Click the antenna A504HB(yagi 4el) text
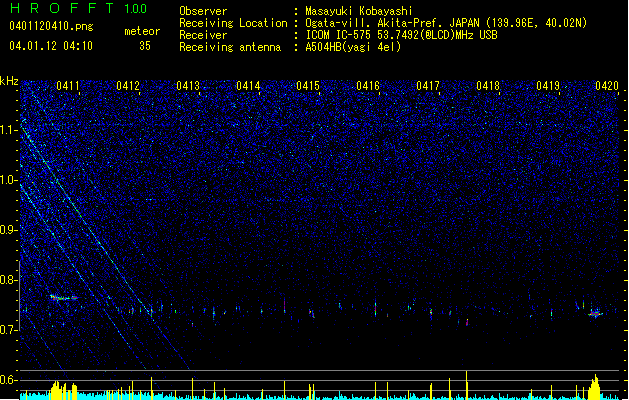The width and height of the screenshot is (629, 400). [353, 47]
